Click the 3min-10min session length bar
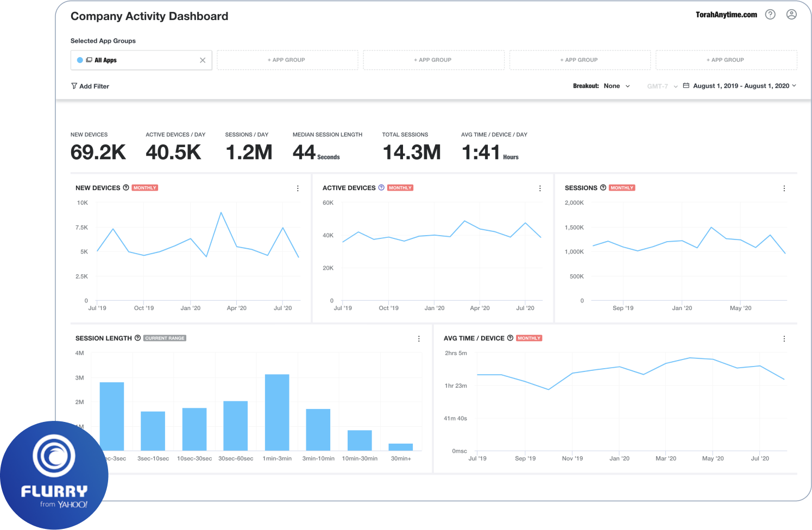Viewport: 812px width, 530px height. [318, 430]
